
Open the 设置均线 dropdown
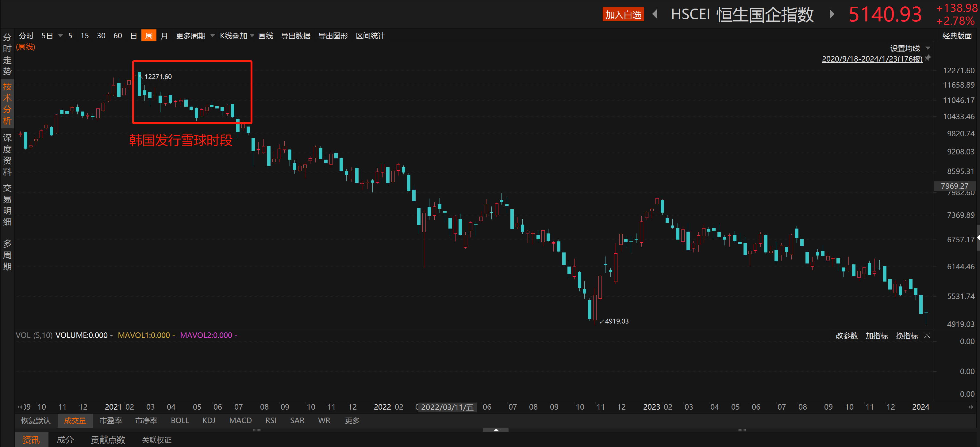tap(928, 48)
